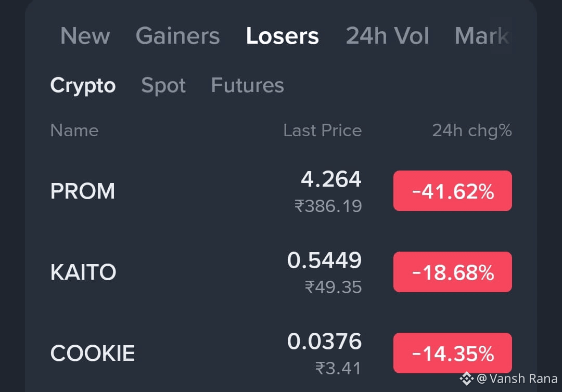
Task: Switch to the Spot market view
Action: coord(163,85)
